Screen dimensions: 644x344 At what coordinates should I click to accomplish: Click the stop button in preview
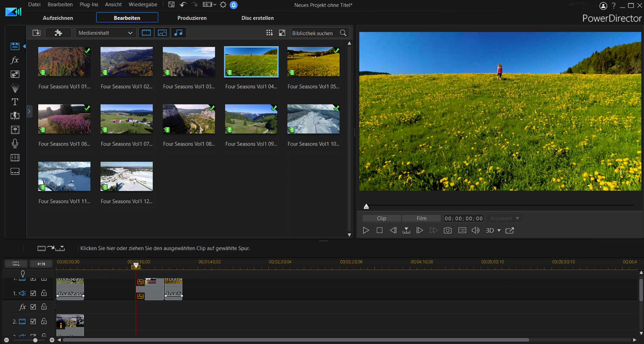[x=380, y=230]
